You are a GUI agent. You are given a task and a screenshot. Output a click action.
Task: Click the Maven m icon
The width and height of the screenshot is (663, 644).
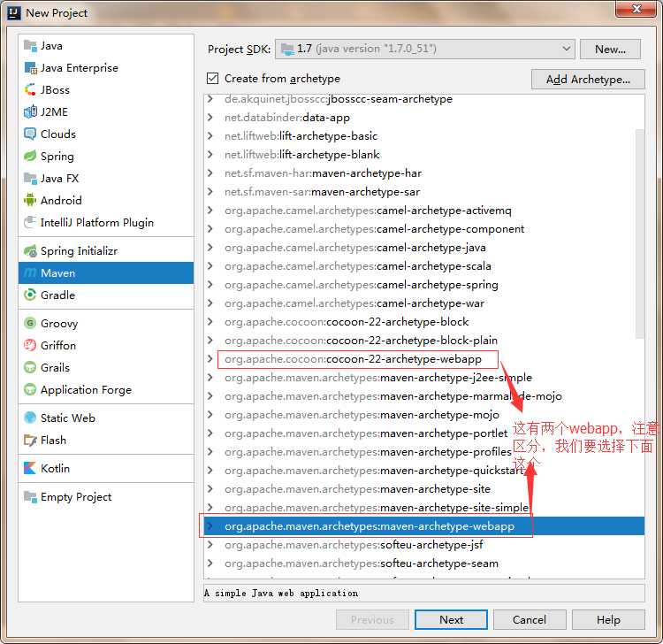click(x=30, y=273)
